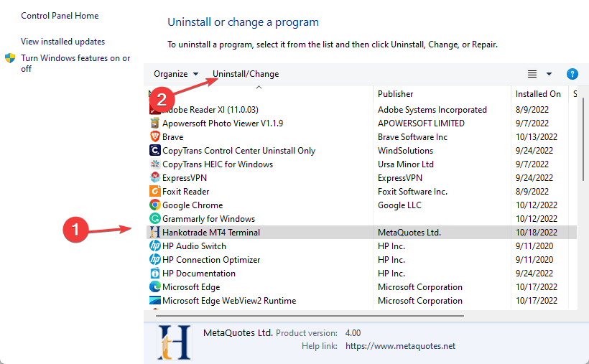
Task: Expand the view options dropdown arrow
Action: tap(549, 74)
